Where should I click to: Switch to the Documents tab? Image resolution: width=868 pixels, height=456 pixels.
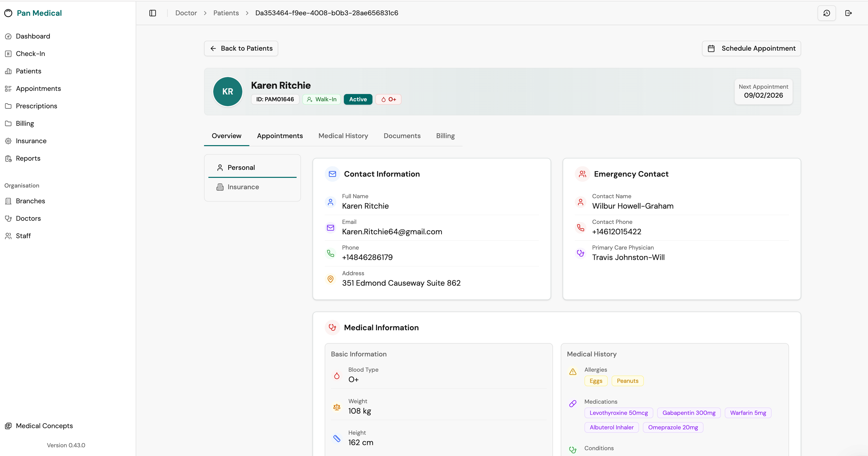[402, 136]
